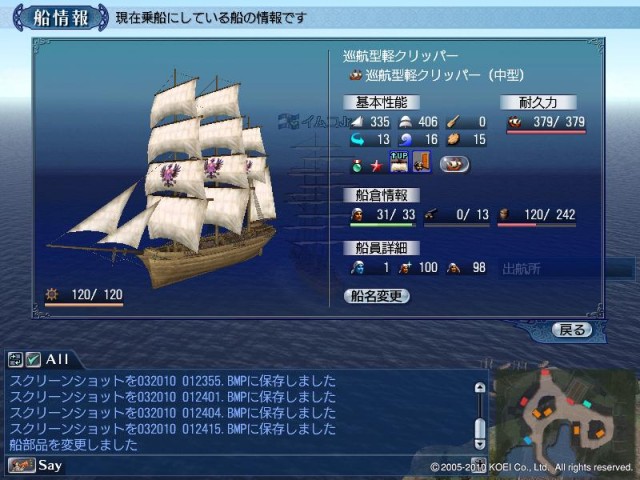Click the cannon icon next to 0/13
Image resolution: width=640 pixels, height=480 pixels.
point(430,214)
